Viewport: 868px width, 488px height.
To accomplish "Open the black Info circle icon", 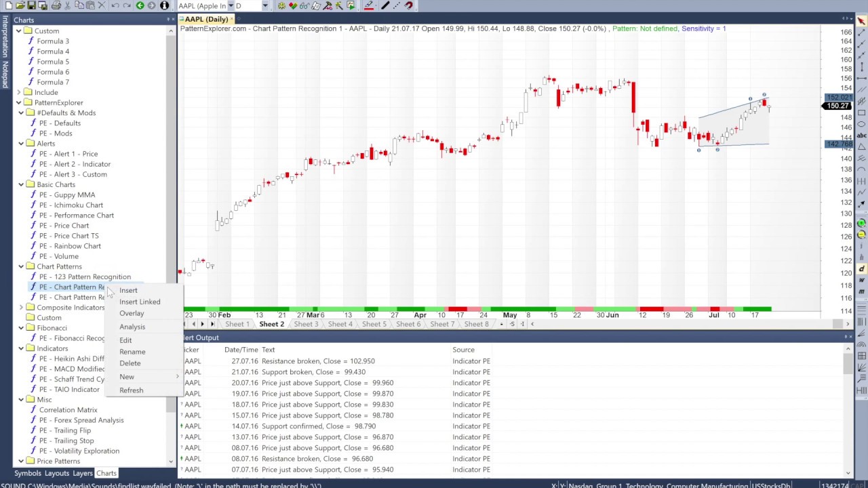I will click(x=164, y=5).
